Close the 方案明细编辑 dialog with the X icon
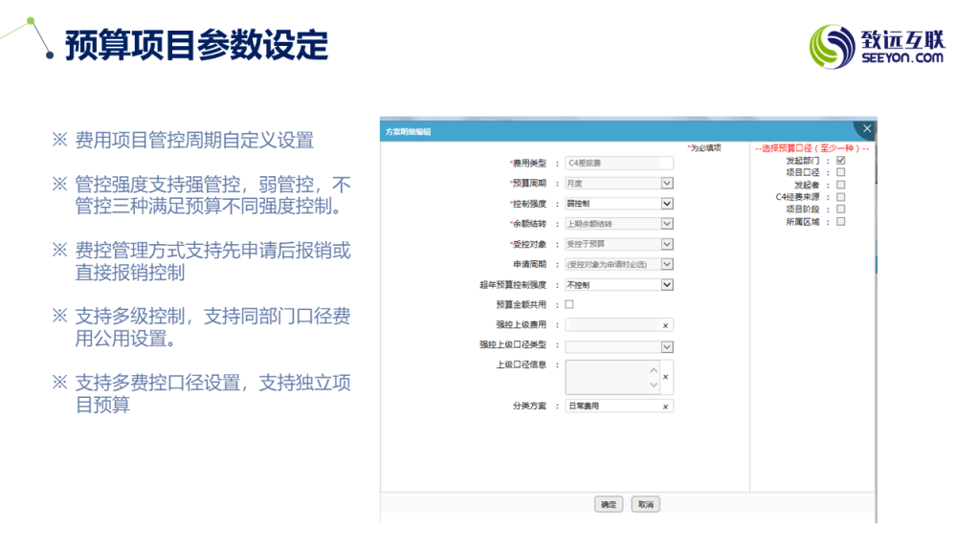This screenshot has height=551, width=980. click(x=866, y=129)
